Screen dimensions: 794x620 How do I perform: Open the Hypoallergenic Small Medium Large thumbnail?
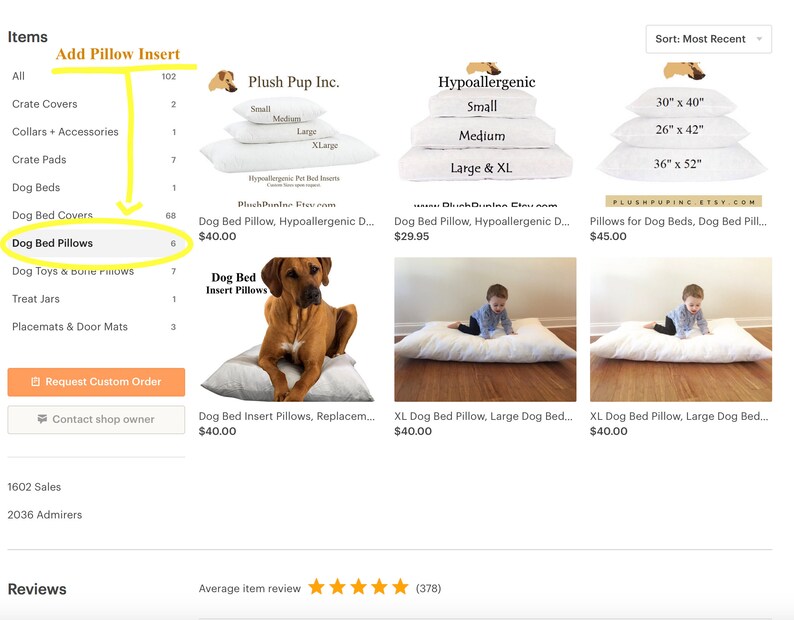click(x=485, y=135)
